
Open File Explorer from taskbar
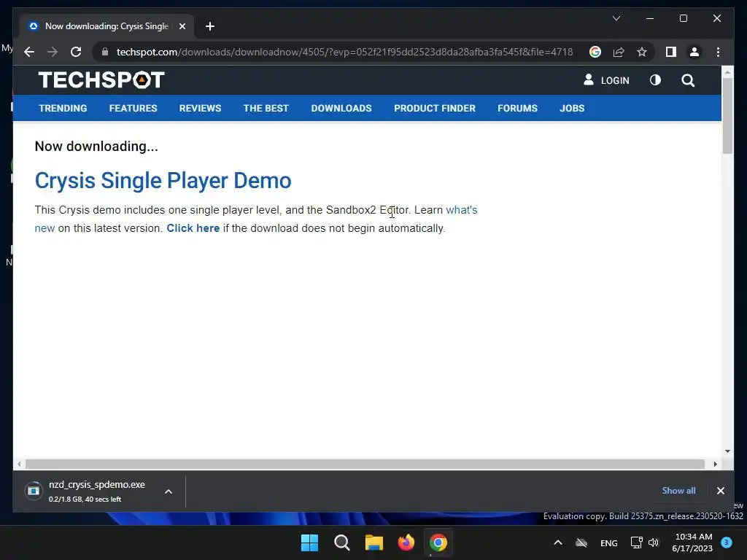[x=374, y=542]
